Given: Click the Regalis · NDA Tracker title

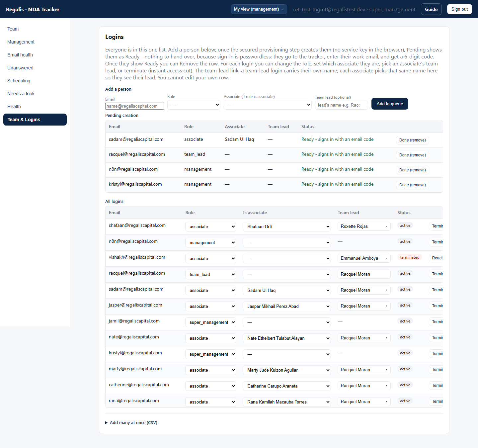Looking at the screenshot, I should pos(33,9).
